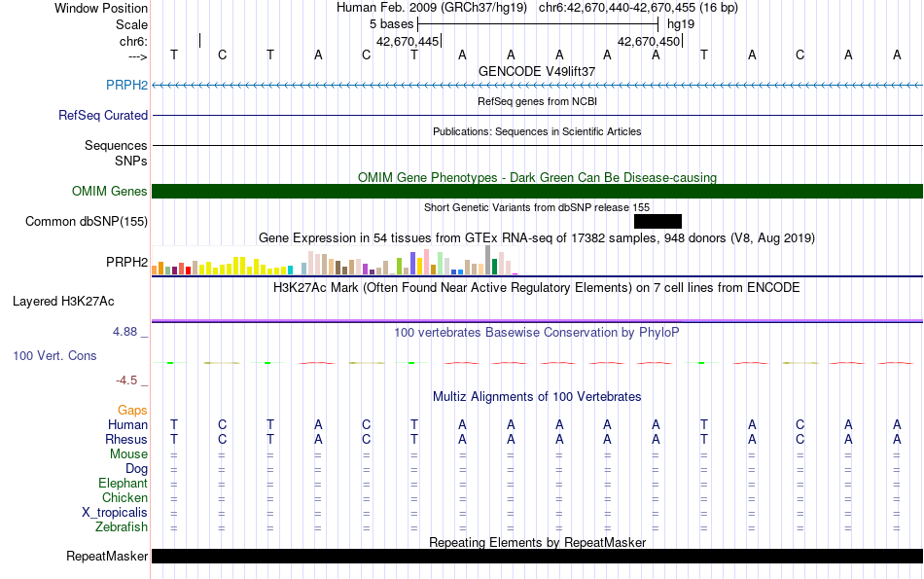
Task: Click the Common dbSNP(155) label
Action: coord(86,221)
